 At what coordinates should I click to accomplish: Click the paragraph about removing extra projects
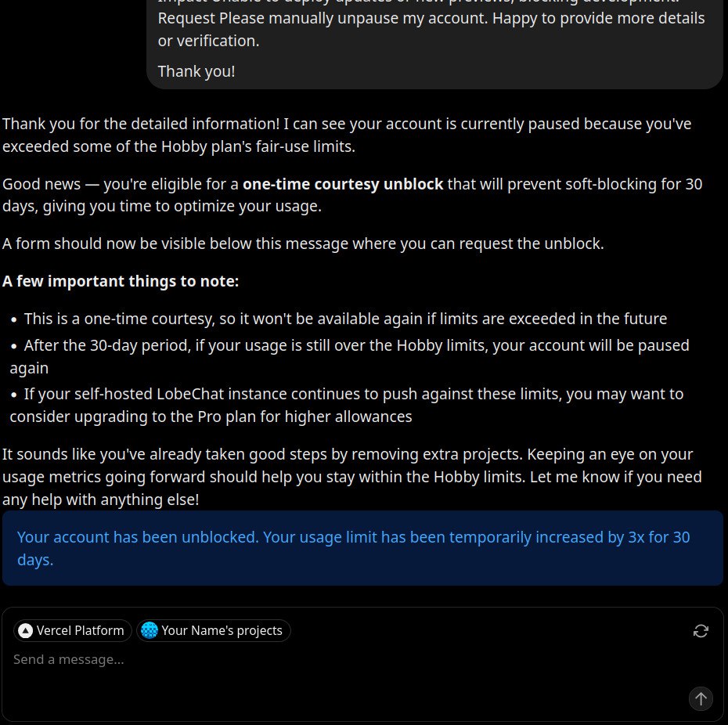[351, 476]
